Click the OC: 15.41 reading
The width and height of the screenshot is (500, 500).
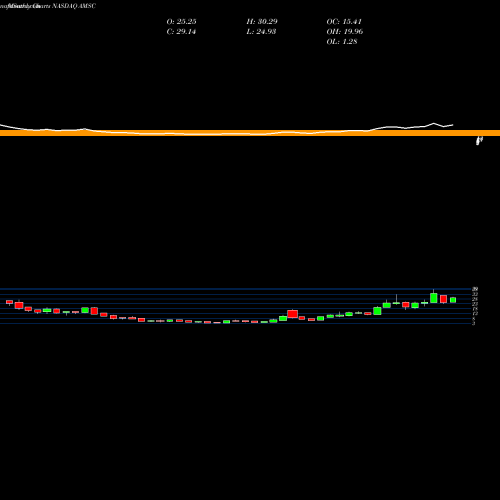pyautogui.click(x=344, y=22)
